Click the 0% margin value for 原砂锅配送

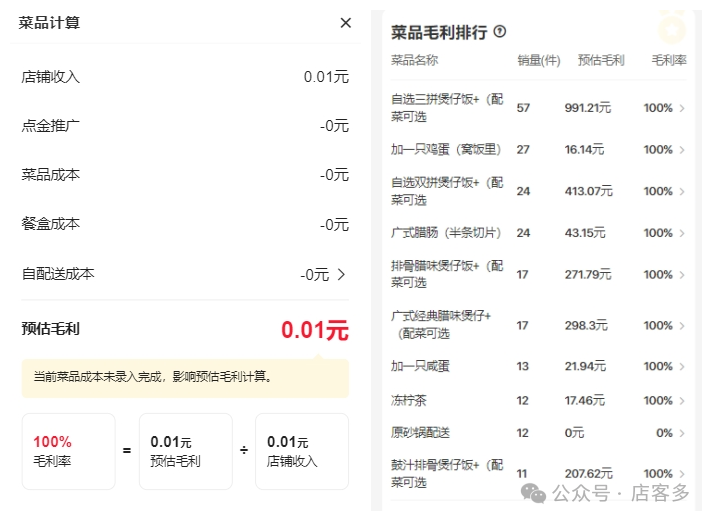click(x=664, y=433)
